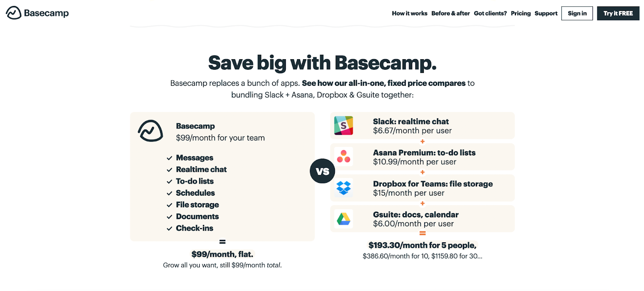Click the Try it FREE button
The width and height of the screenshot is (644, 291).
618,13
